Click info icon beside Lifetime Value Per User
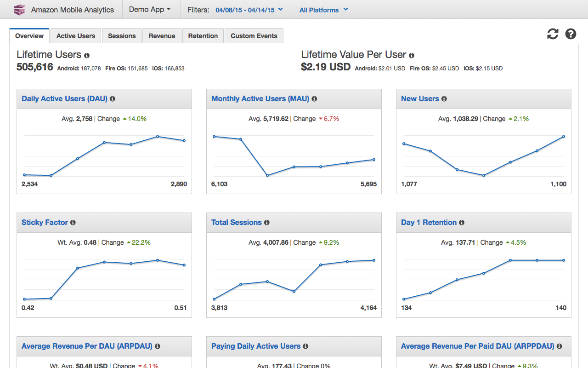The height and width of the screenshot is (368, 588). click(x=412, y=55)
